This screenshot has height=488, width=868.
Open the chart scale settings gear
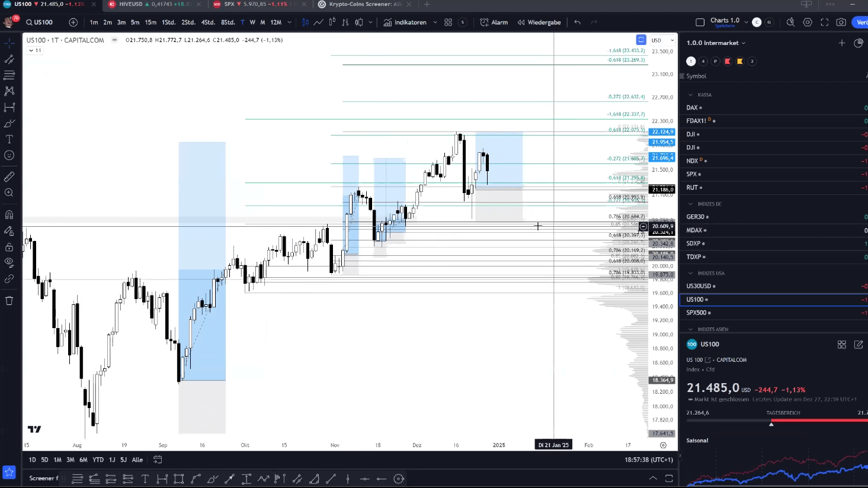pyautogui.click(x=663, y=445)
